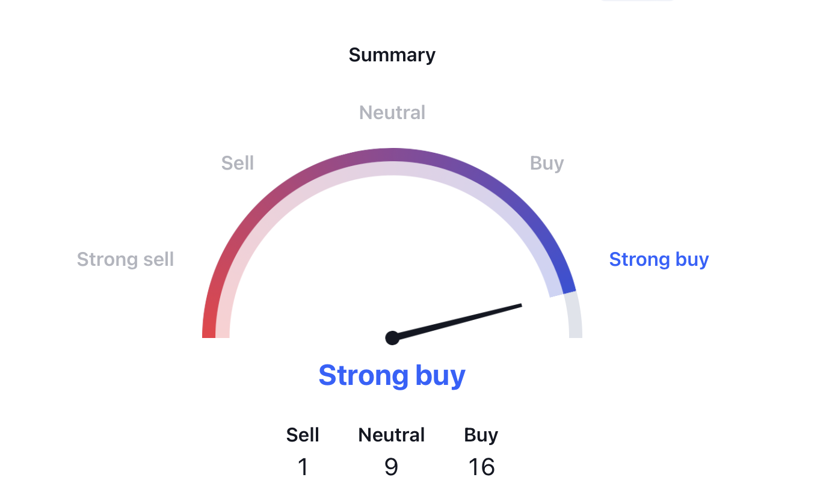Image resolution: width=835 pixels, height=504 pixels.
Task: Click the blue Strong buy label right of gauge
Action: 659,259
